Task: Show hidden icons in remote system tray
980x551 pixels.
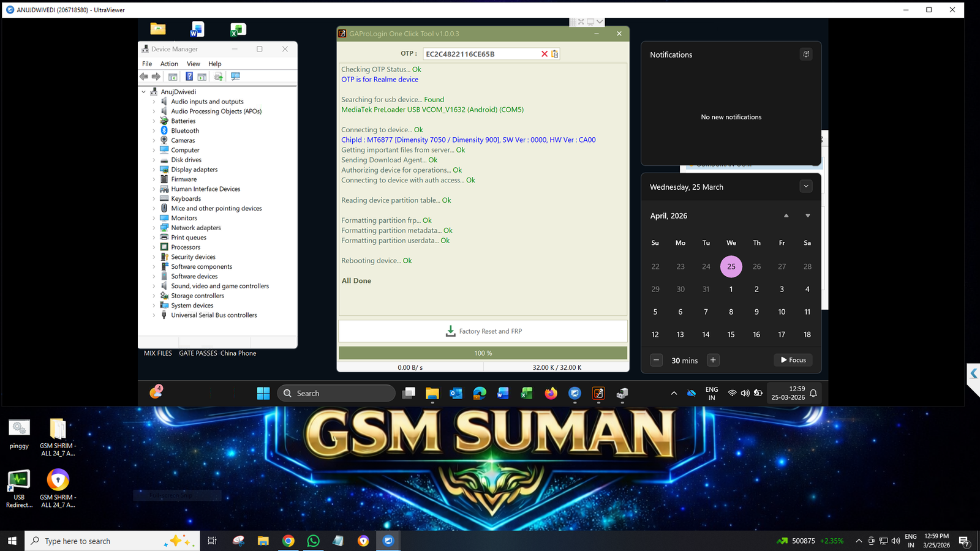Action: pos(674,394)
